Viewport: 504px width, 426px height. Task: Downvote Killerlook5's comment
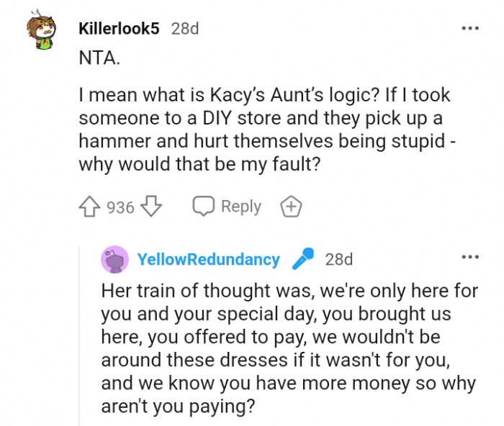150,207
